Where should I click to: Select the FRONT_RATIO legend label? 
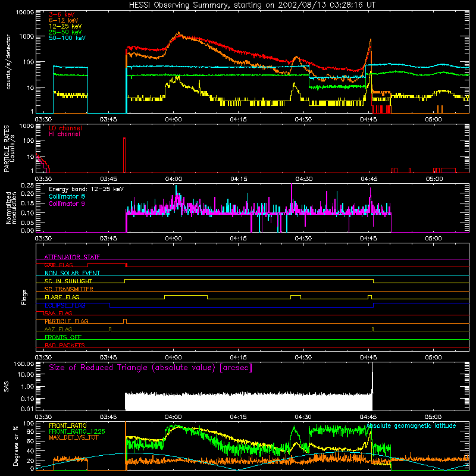click(x=68, y=425)
